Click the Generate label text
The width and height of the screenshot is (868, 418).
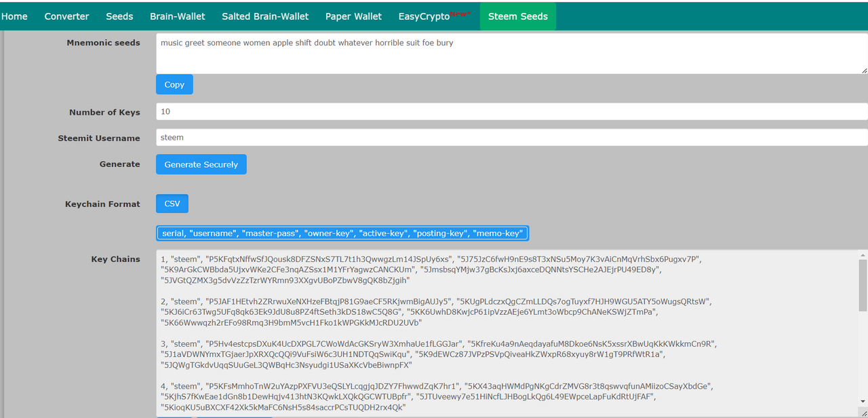pos(120,164)
